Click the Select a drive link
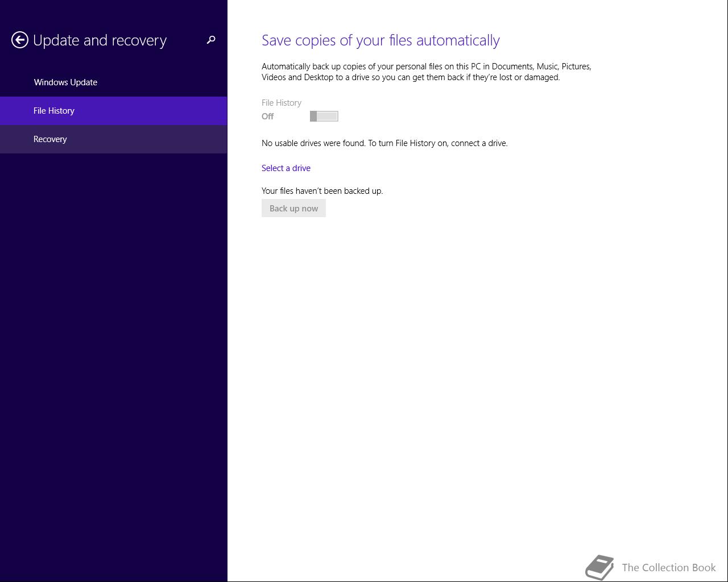Viewport: 728px width, 582px height. 286,168
